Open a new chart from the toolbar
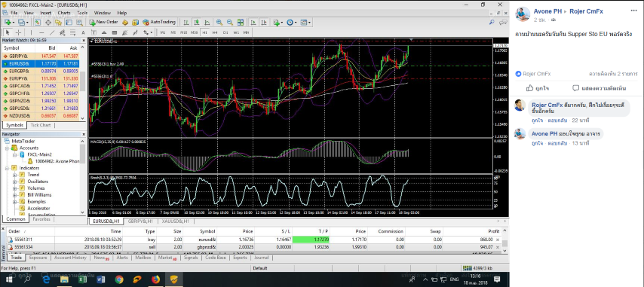The width and height of the screenshot is (644, 287). (8, 22)
